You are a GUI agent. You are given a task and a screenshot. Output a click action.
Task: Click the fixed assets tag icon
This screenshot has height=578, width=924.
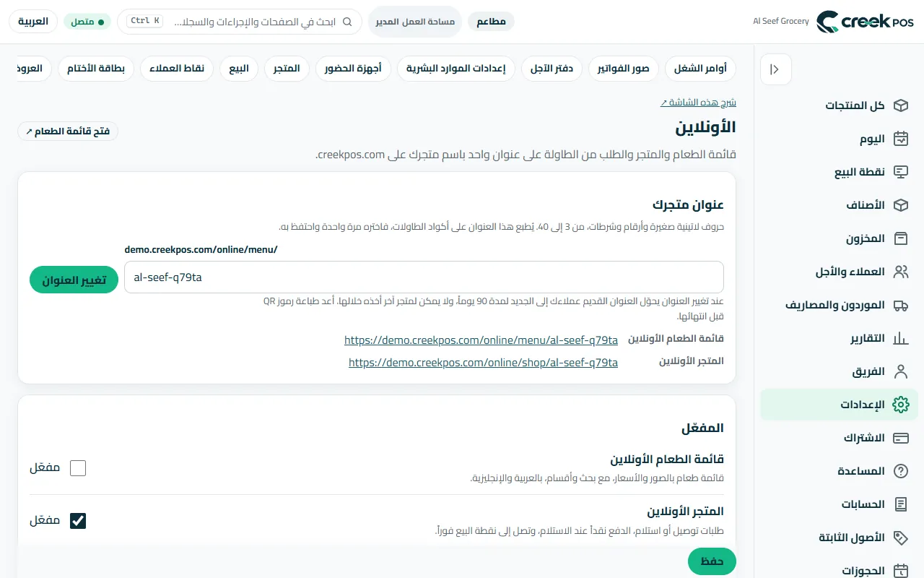(900, 538)
